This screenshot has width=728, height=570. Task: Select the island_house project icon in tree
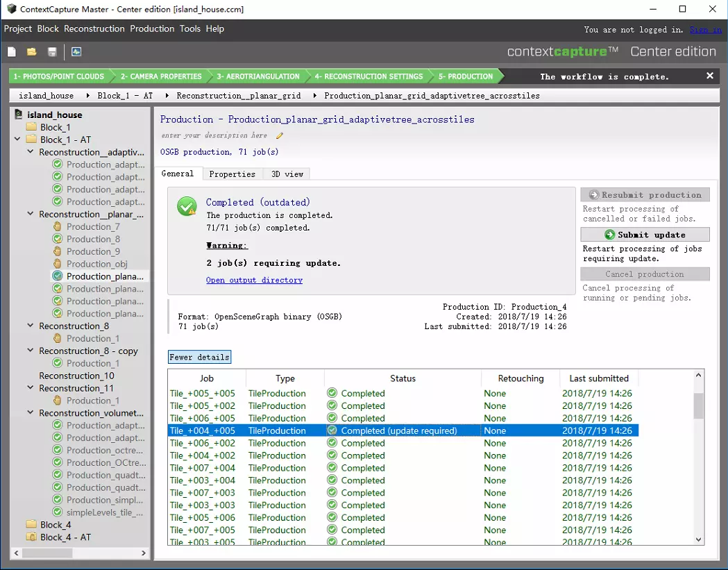(19, 115)
